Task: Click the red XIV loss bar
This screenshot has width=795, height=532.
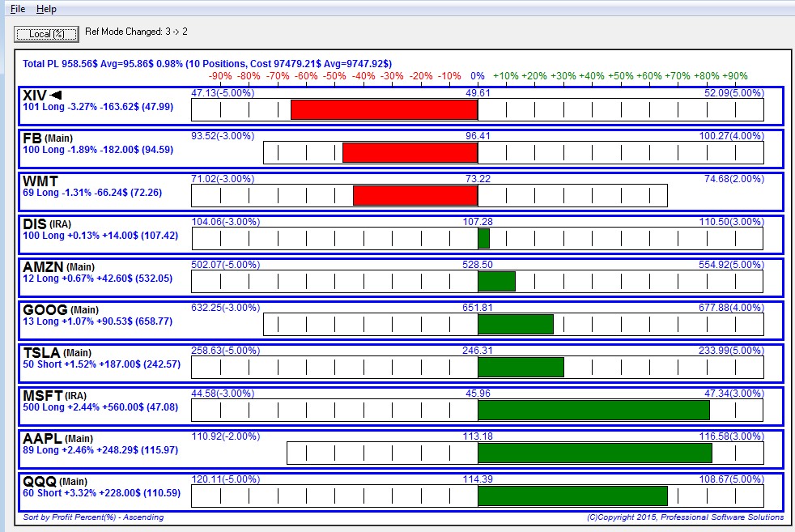Action: [385, 109]
